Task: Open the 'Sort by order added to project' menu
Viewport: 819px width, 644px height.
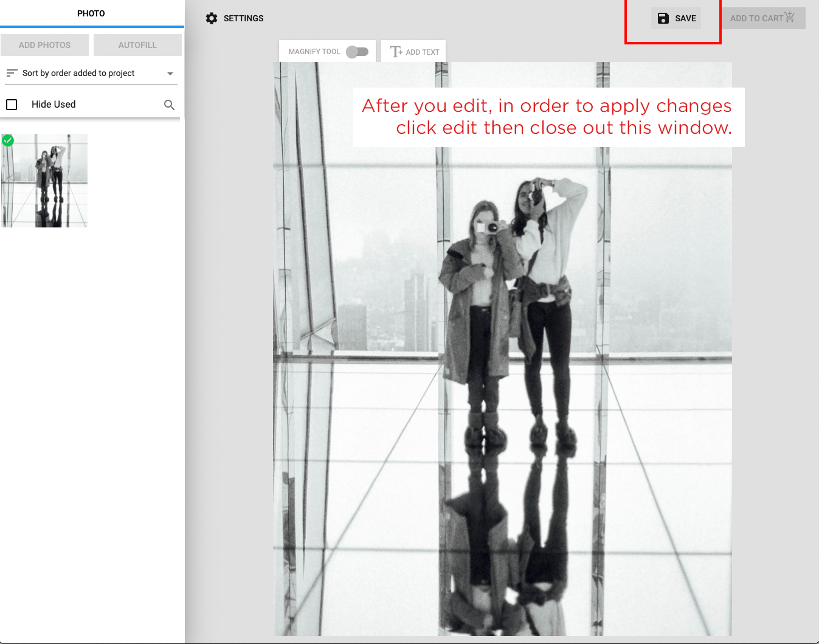Action: 78,73
